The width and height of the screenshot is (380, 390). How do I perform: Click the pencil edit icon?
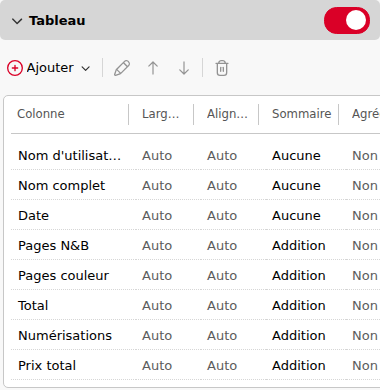point(122,68)
